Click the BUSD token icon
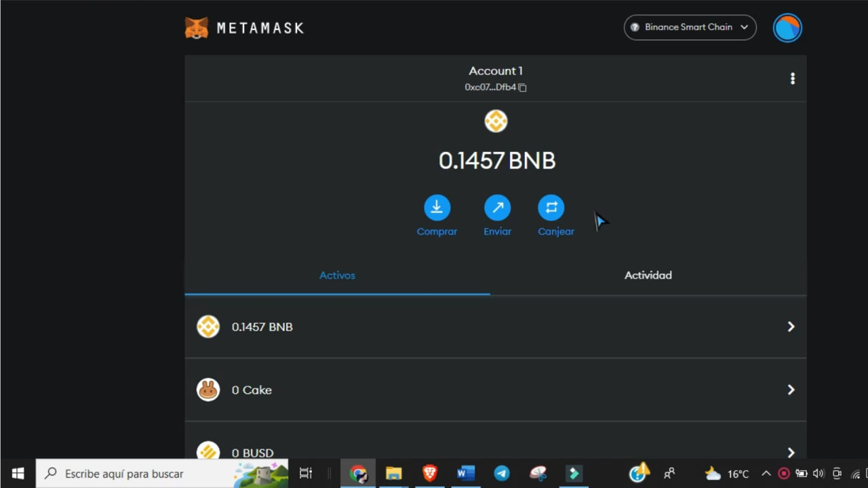The height and width of the screenshot is (488, 868). click(x=208, y=451)
